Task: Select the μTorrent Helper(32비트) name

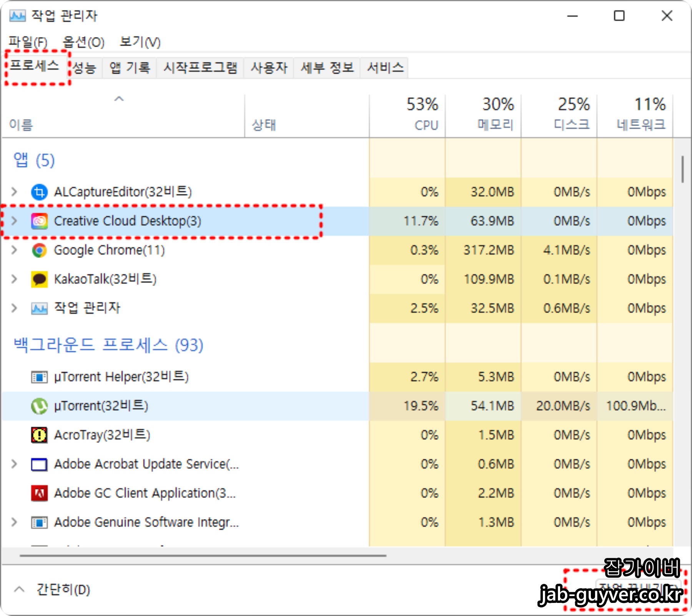Action: point(121,377)
